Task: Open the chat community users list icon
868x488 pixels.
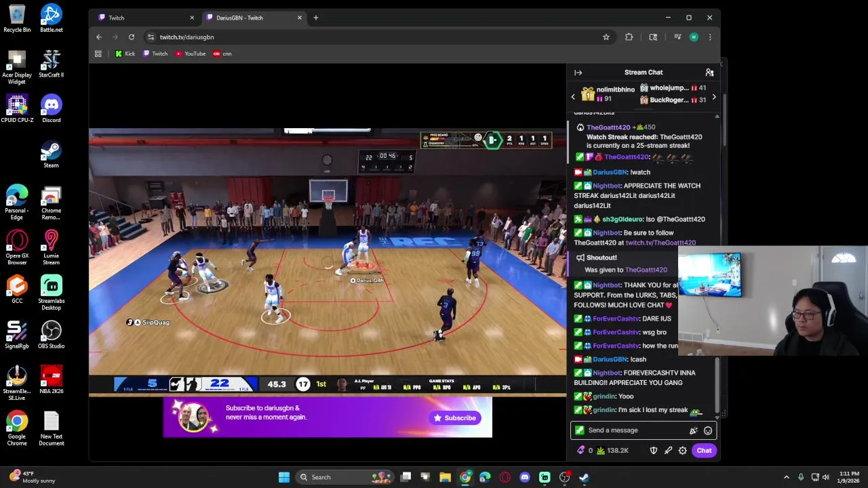Action: [709, 73]
